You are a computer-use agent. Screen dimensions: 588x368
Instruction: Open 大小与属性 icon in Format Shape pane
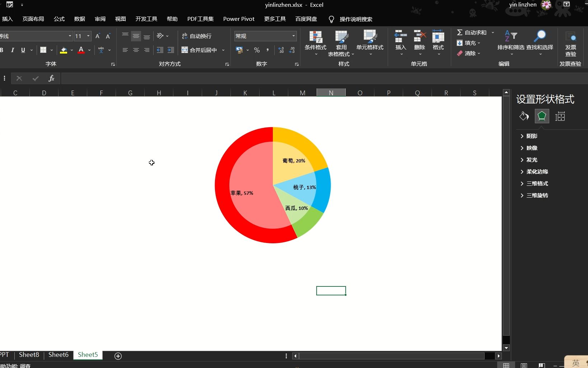pyautogui.click(x=560, y=116)
